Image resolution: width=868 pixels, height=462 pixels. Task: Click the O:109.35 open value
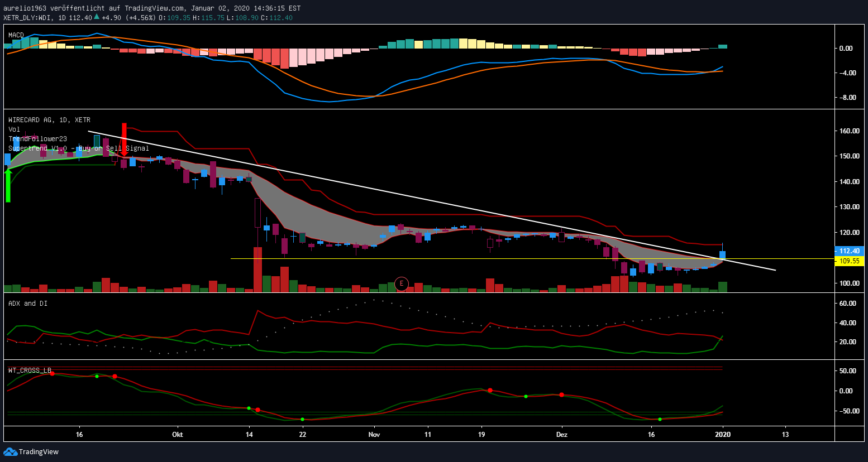click(x=175, y=17)
